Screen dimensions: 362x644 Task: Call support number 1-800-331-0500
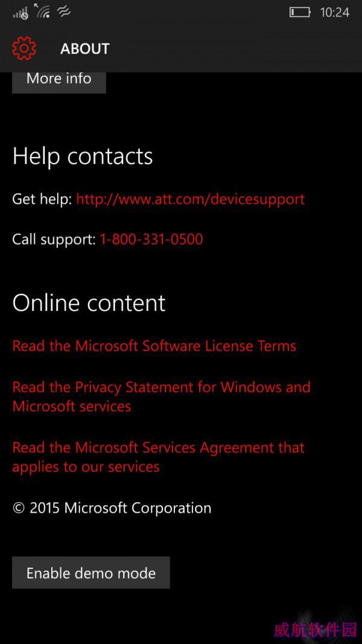pyautogui.click(x=151, y=239)
